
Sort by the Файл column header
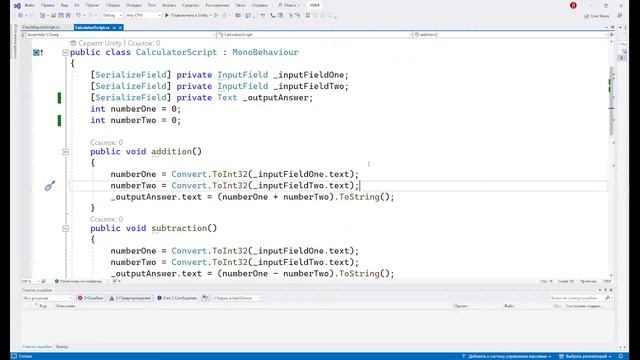509,306
